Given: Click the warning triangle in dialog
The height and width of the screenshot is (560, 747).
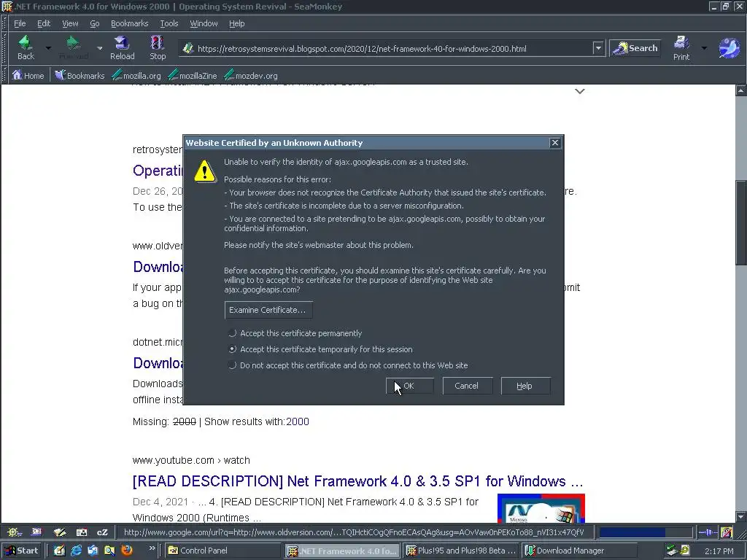Looking at the screenshot, I should pos(205,171).
